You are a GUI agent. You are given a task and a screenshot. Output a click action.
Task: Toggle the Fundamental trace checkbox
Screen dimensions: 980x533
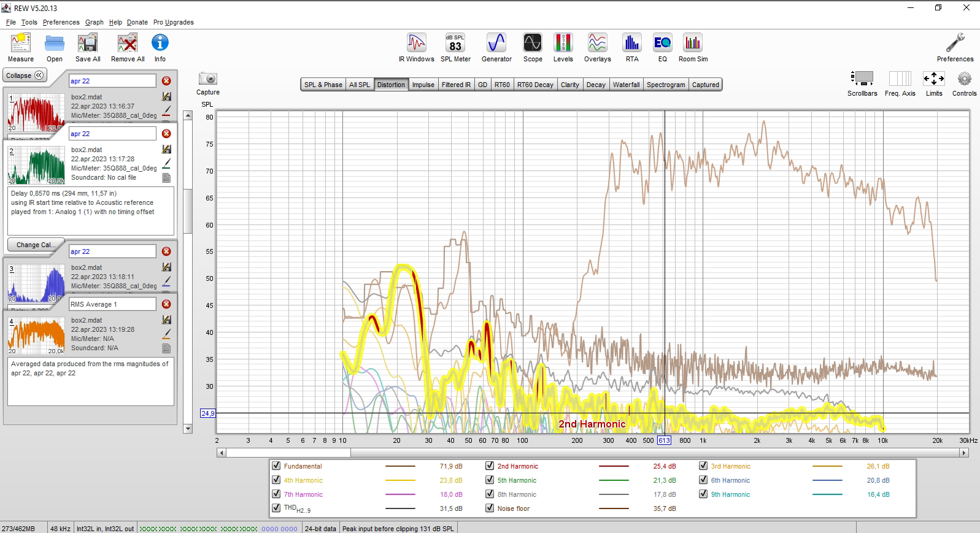click(x=276, y=466)
